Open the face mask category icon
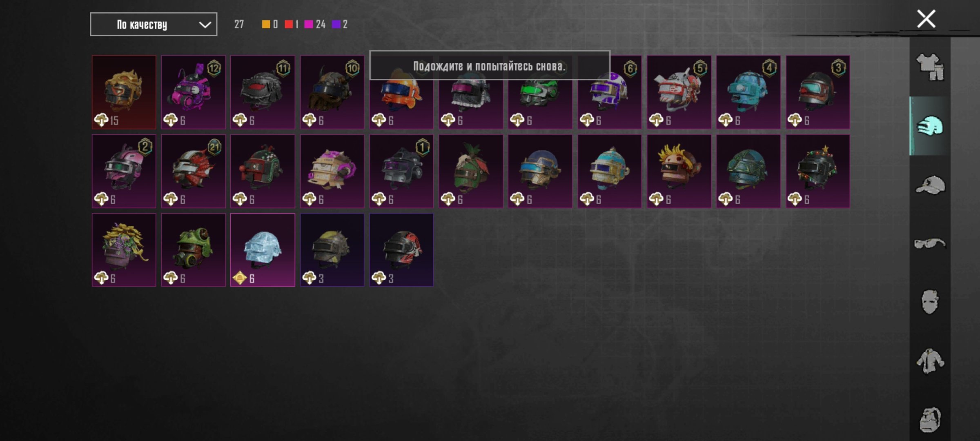The width and height of the screenshot is (980, 441). (x=930, y=302)
